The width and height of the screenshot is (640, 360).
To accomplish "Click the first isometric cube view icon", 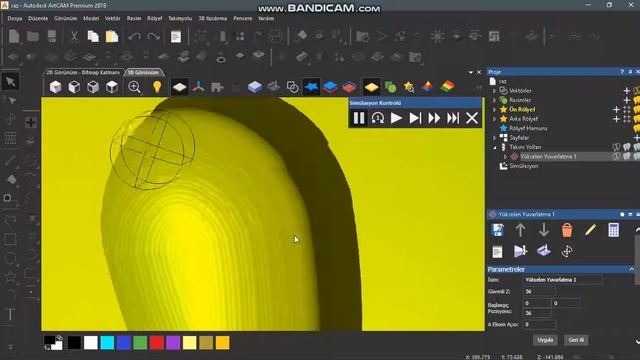I will tap(55, 87).
